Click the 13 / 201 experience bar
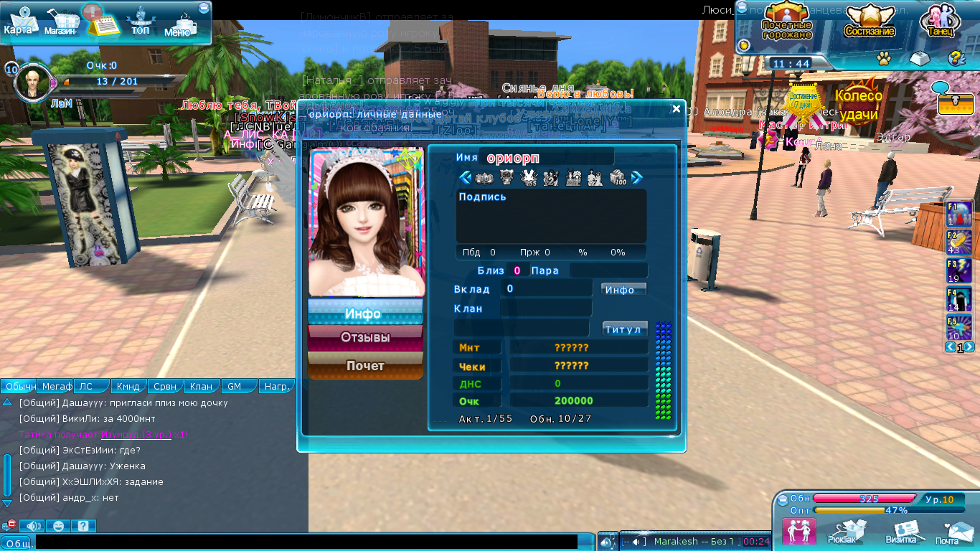980x551 pixels. 118,82
